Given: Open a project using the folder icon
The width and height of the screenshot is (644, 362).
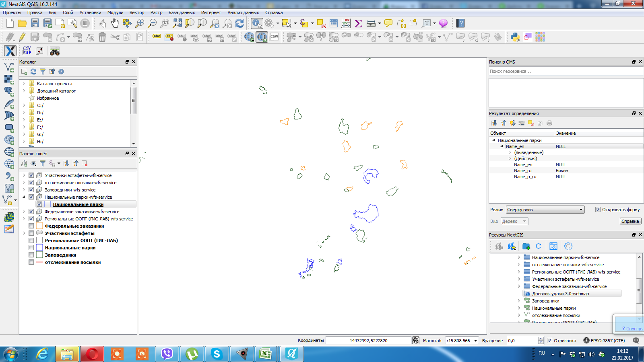Looking at the screenshot, I should click(x=22, y=23).
